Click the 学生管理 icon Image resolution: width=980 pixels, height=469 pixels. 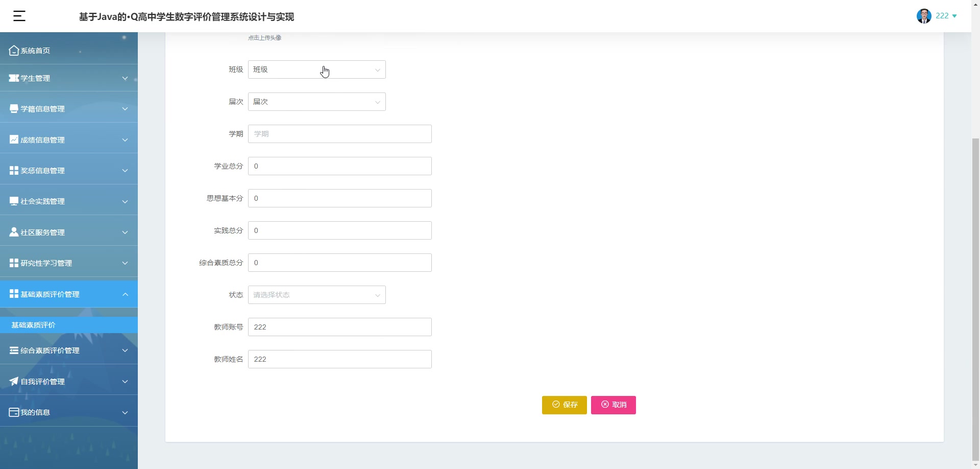click(14, 78)
